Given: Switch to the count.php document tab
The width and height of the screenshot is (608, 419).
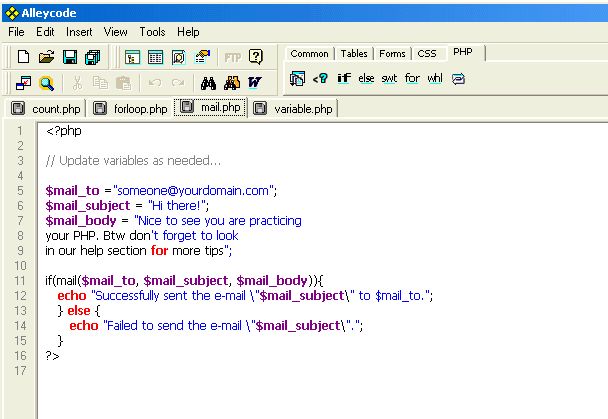Looking at the screenshot, I should pyautogui.click(x=46, y=109).
